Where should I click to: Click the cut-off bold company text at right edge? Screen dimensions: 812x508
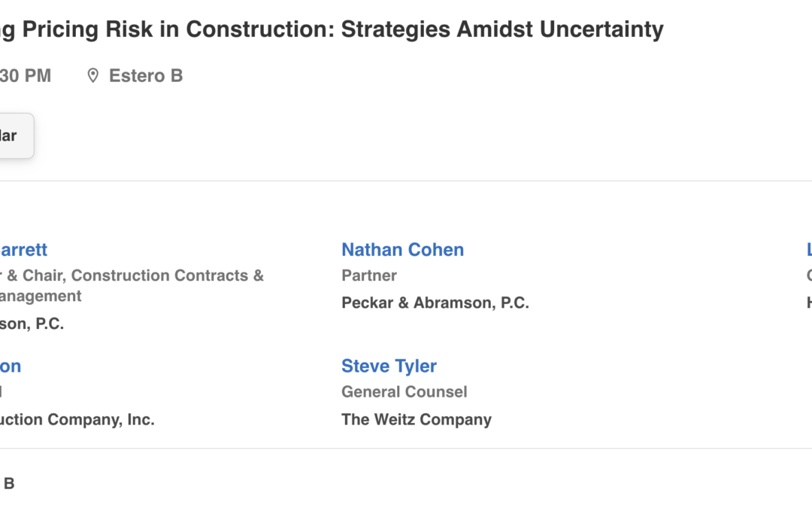tap(808, 303)
